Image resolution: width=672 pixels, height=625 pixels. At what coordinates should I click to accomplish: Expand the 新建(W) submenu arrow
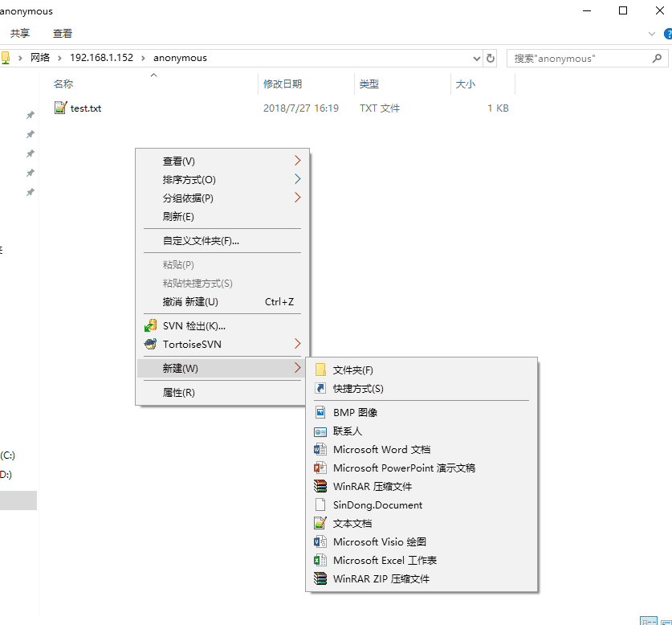[297, 368]
